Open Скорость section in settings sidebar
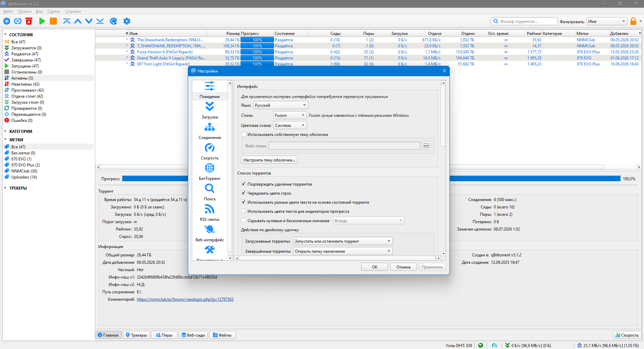This screenshot has width=644, height=349. click(x=210, y=151)
